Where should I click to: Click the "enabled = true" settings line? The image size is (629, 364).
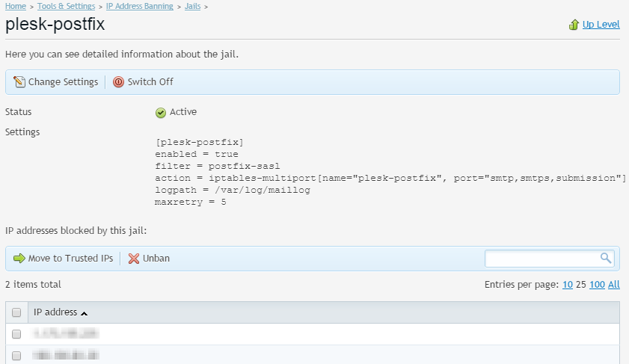[x=197, y=154]
